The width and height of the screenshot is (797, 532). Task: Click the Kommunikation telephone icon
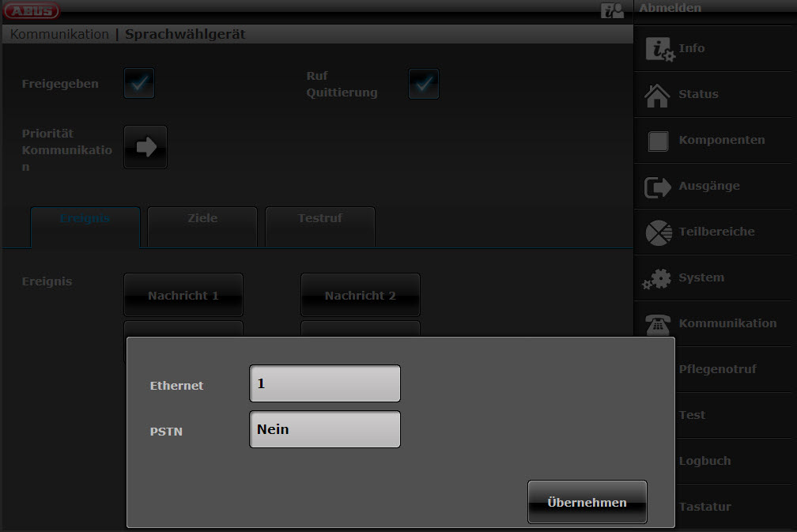click(658, 324)
